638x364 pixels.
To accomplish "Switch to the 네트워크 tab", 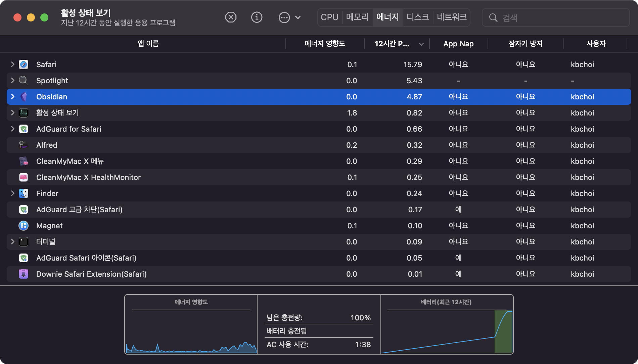I will (452, 17).
